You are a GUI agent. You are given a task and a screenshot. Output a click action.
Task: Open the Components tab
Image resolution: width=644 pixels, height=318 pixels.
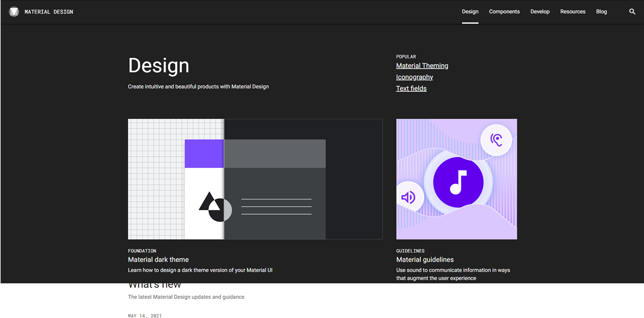click(504, 12)
